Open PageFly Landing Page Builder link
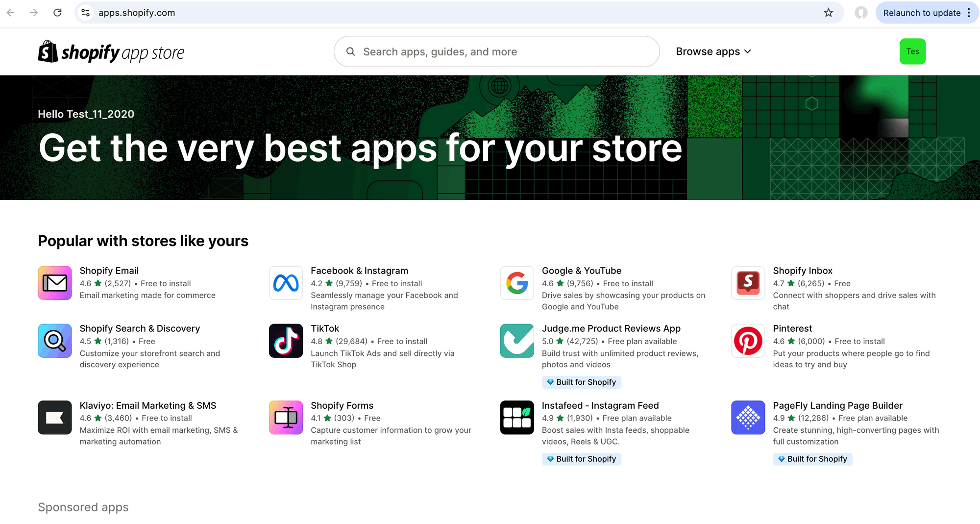The width and height of the screenshot is (980, 524). pyautogui.click(x=837, y=405)
